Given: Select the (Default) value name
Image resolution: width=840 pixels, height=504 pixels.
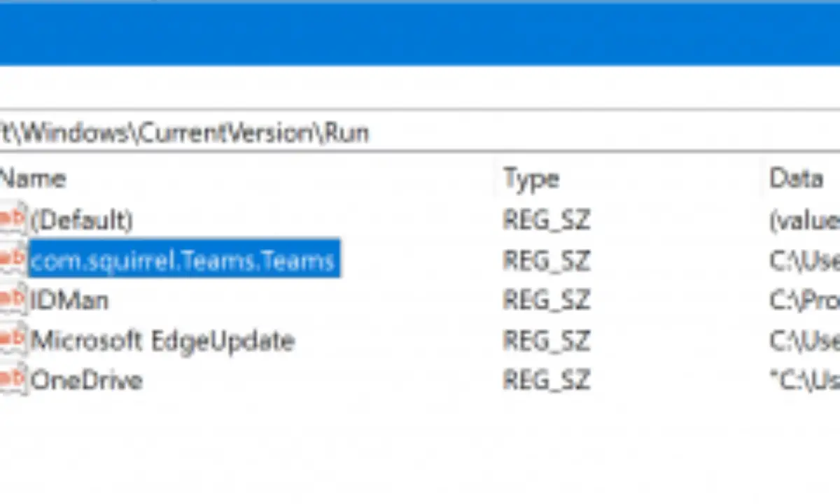Looking at the screenshot, I should [81, 220].
